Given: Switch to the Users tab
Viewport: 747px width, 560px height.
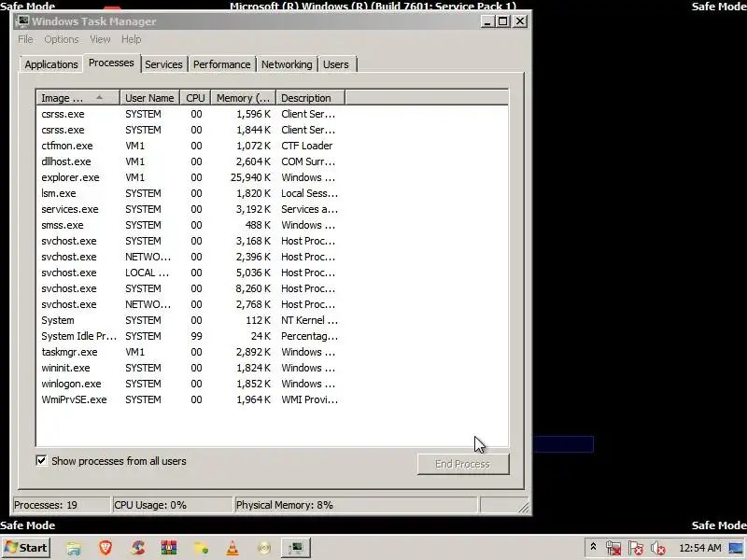Looking at the screenshot, I should coord(336,64).
